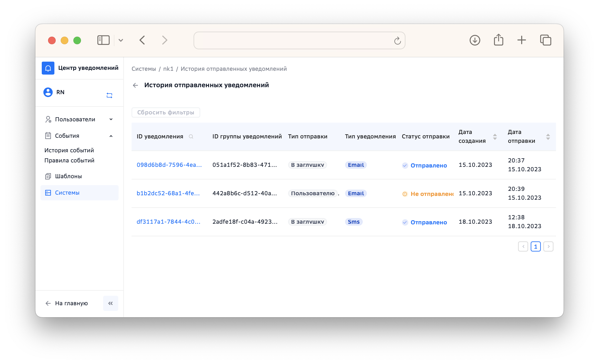Click Отправлено status in 098d6b8d row

424,166
